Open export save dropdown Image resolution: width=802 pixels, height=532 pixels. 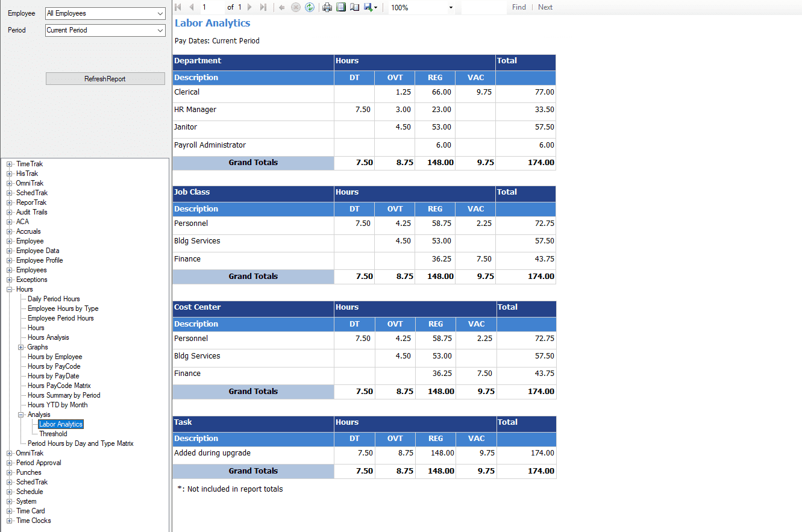[x=371, y=7]
